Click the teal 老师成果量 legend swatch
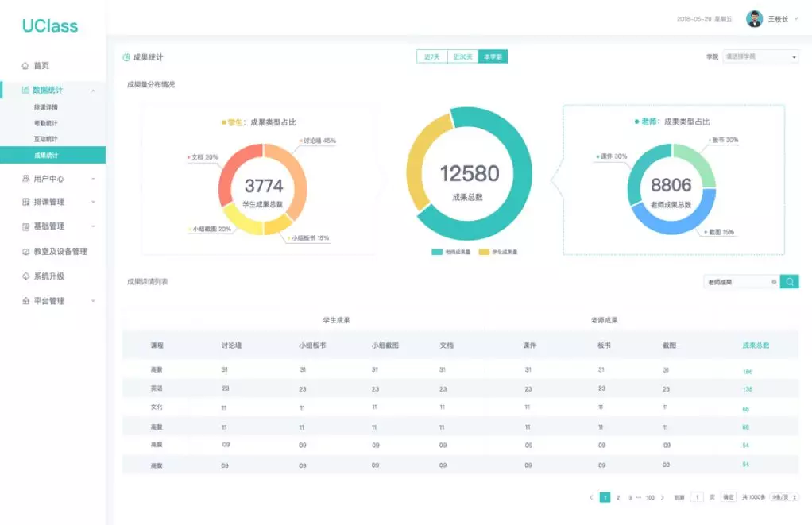This screenshot has width=812, height=525. tap(436, 252)
